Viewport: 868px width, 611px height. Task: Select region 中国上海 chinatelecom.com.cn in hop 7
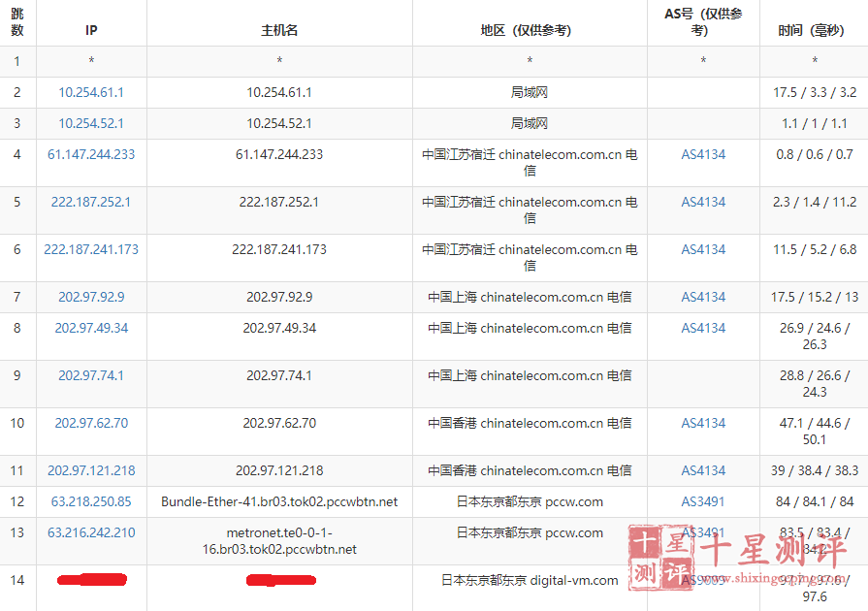(530, 297)
